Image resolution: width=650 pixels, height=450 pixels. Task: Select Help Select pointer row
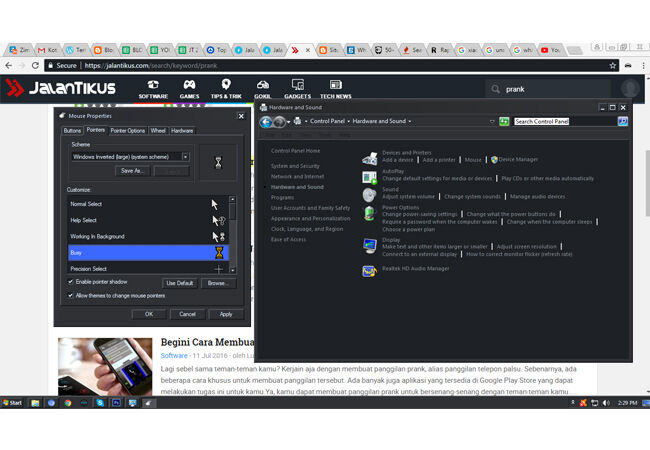(148, 220)
